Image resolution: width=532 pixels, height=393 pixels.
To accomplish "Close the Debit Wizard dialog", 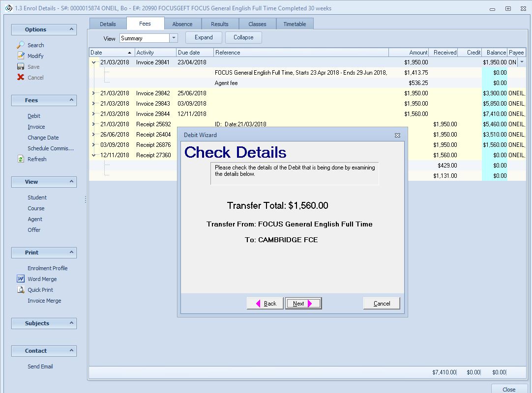I will [x=397, y=135].
